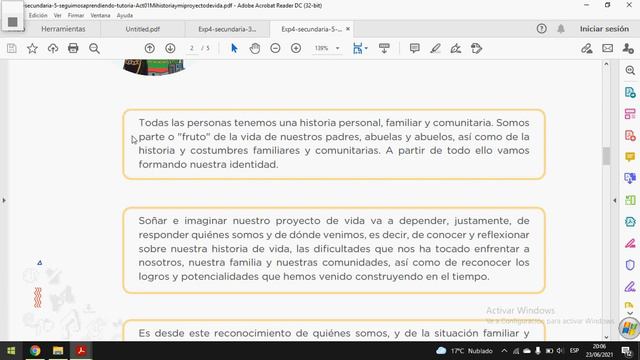The width and height of the screenshot is (640, 360).
Task: Go to the previous page arrow
Action: pos(150,48)
